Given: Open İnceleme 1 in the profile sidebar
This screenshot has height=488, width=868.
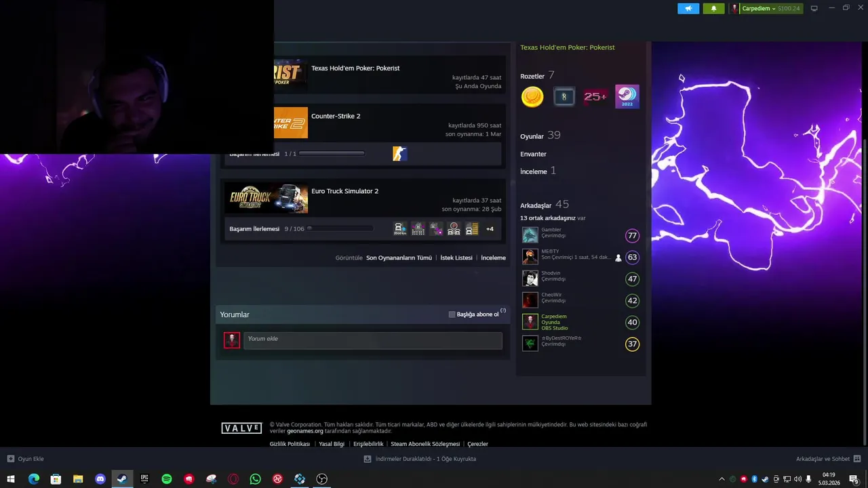Looking at the screenshot, I should coord(538,171).
